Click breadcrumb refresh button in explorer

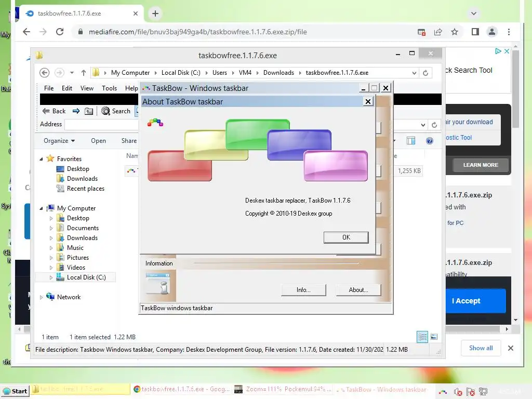425,73
